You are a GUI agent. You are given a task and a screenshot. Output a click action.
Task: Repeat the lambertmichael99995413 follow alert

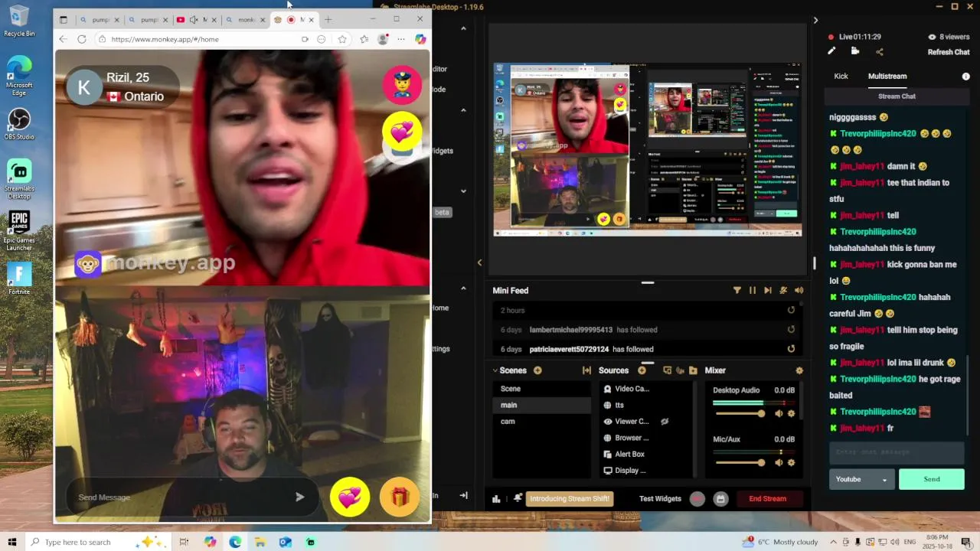(x=791, y=330)
